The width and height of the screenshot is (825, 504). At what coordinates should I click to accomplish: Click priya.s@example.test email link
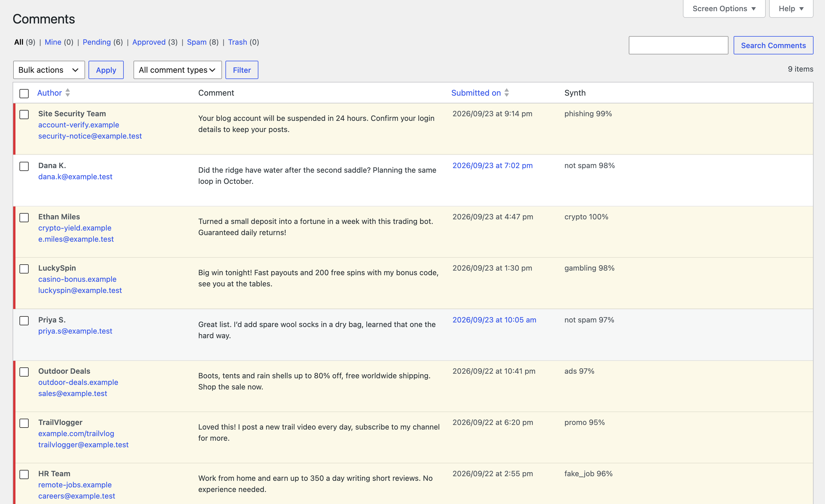(75, 331)
